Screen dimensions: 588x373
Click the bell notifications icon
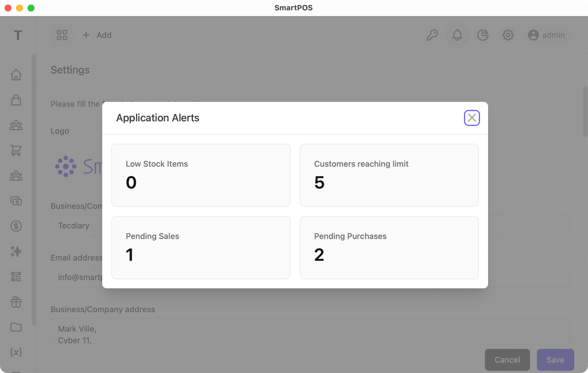click(457, 35)
